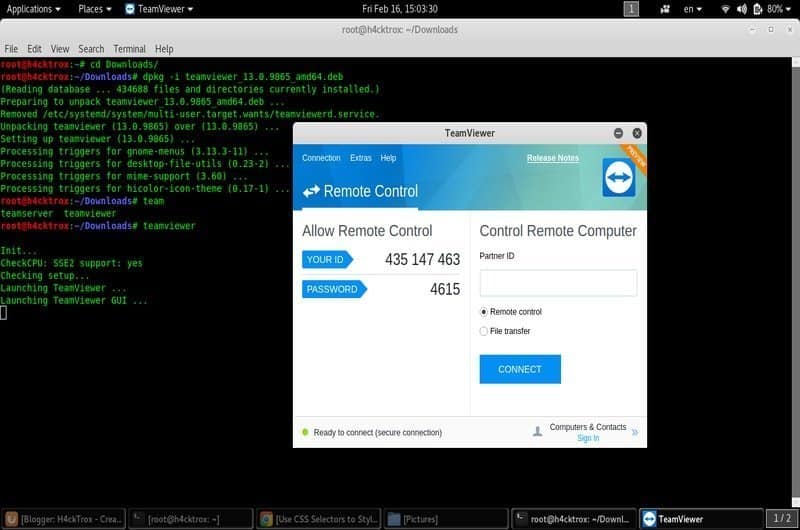800x530 pixels.
Task: Open the Help menu in TeamViewer
Action: (x=388, y=158)
